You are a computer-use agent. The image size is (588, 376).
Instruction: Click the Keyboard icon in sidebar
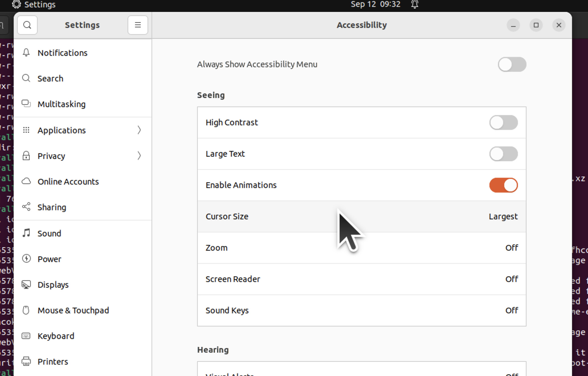click(26, 336)
